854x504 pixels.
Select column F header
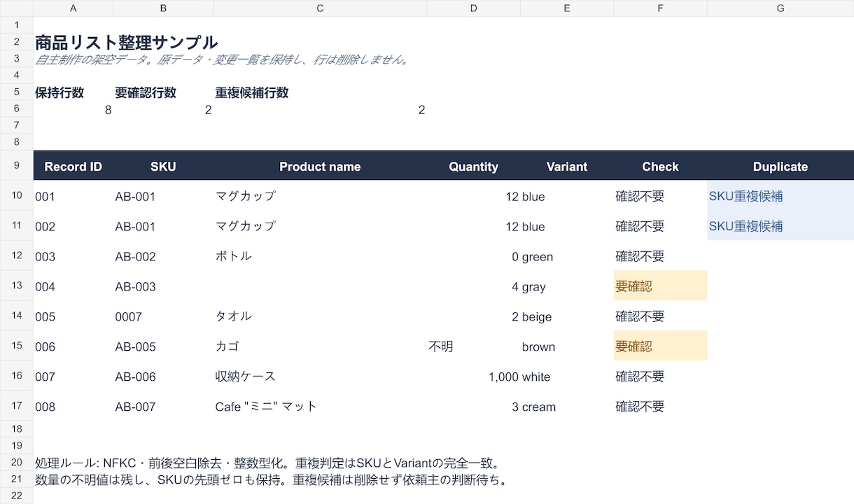[660, 8]
